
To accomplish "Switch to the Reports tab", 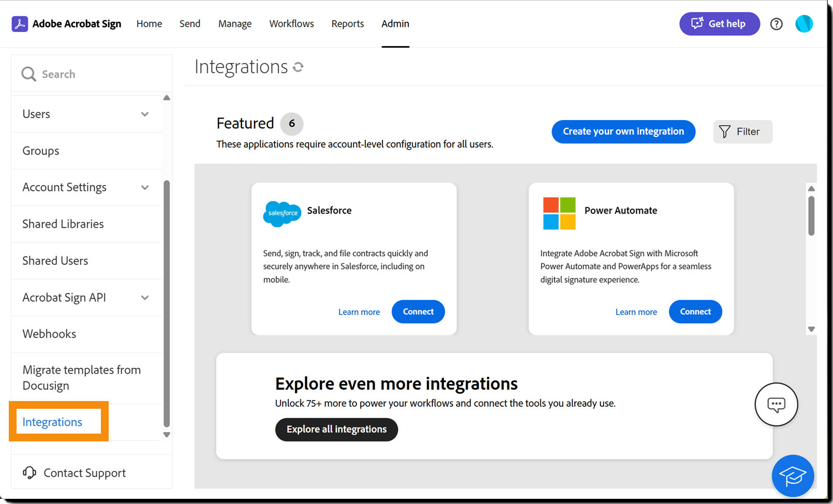I will point(347,23).
